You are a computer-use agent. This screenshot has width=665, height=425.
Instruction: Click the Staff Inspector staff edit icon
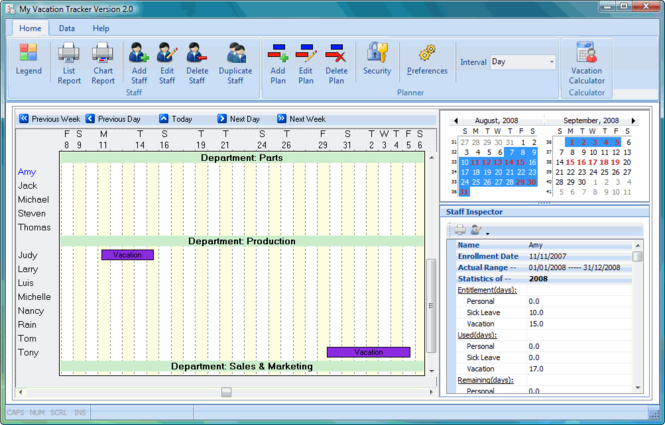(476, 230)
